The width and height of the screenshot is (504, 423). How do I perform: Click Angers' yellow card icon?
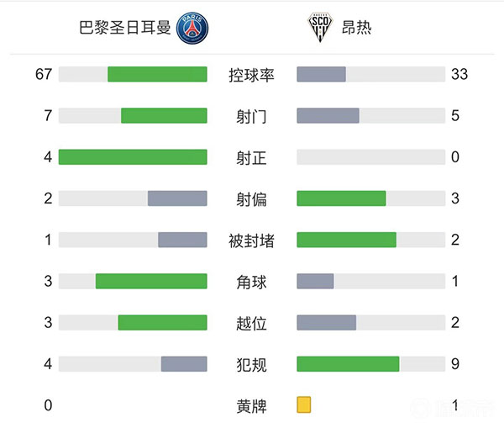click(304, 404)
